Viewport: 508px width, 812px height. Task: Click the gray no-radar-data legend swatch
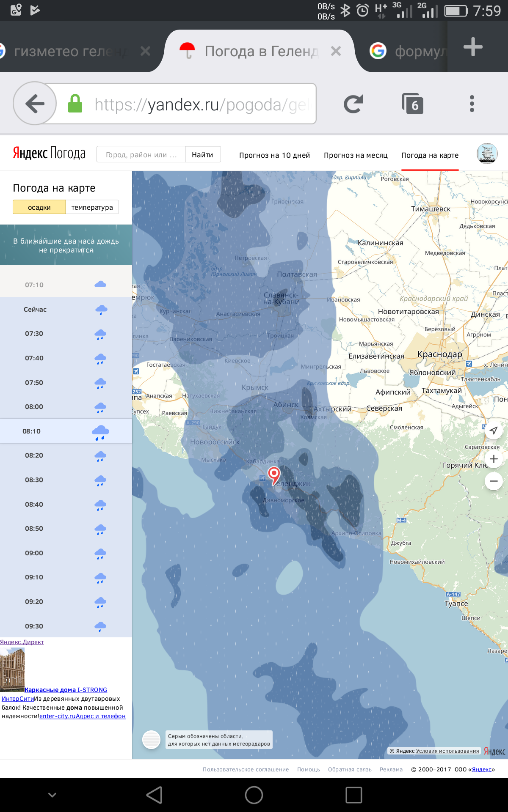tap(151, 740)
